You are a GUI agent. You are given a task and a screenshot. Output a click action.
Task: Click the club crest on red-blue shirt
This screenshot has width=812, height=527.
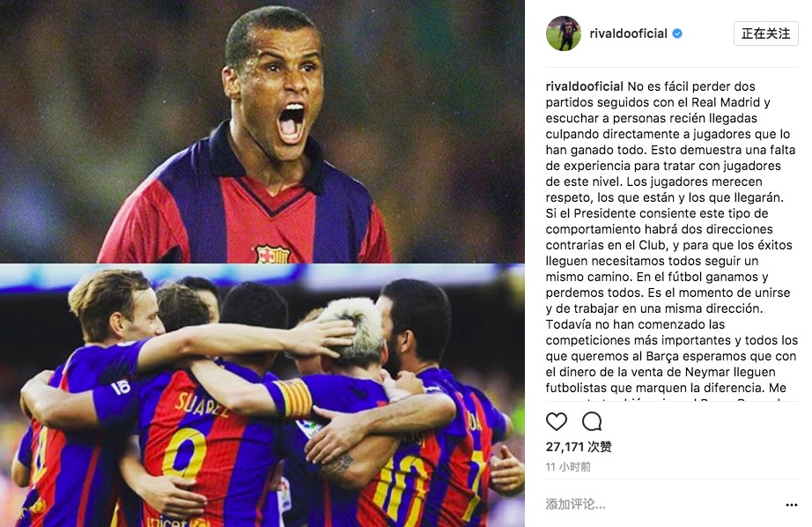click(x=273, y=255)
